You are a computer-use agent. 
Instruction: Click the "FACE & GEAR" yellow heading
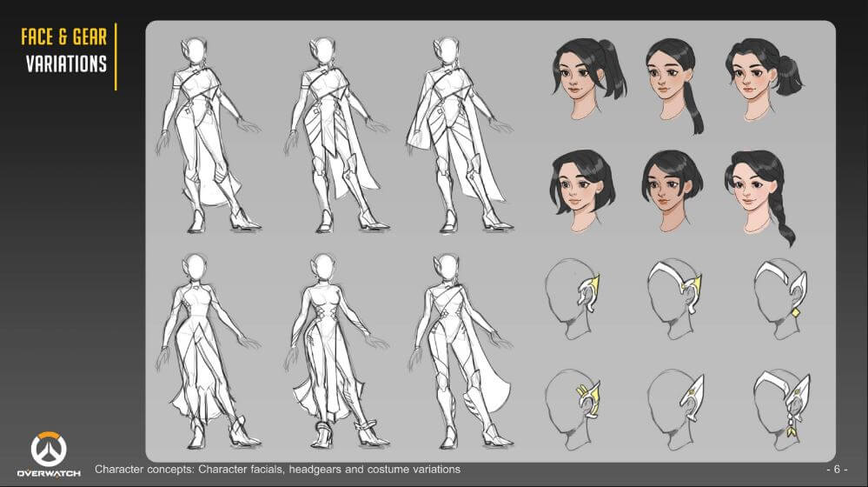click(64, 37)
